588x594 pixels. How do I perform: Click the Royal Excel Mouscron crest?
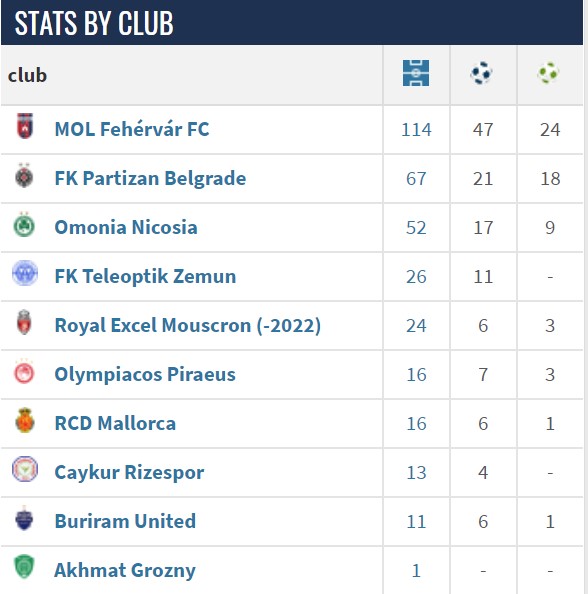tap(24, 322)
